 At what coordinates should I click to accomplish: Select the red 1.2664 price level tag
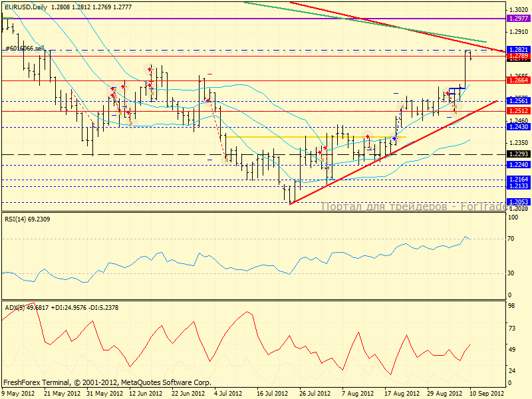pyautogui.click(x=517, y=80)
